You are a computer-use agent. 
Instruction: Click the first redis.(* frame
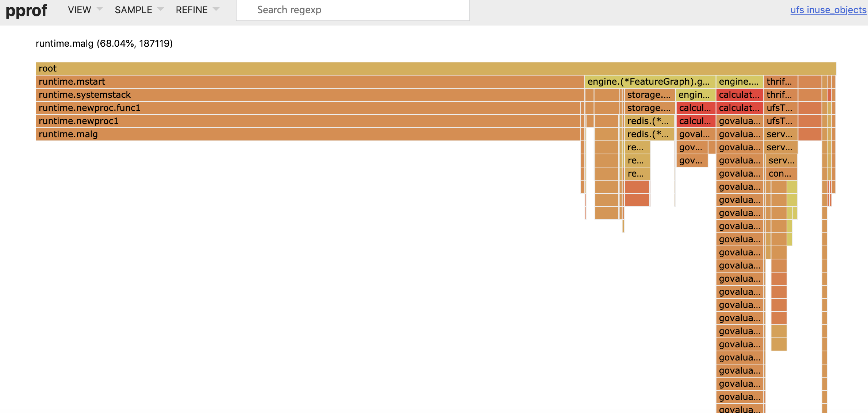649,121
